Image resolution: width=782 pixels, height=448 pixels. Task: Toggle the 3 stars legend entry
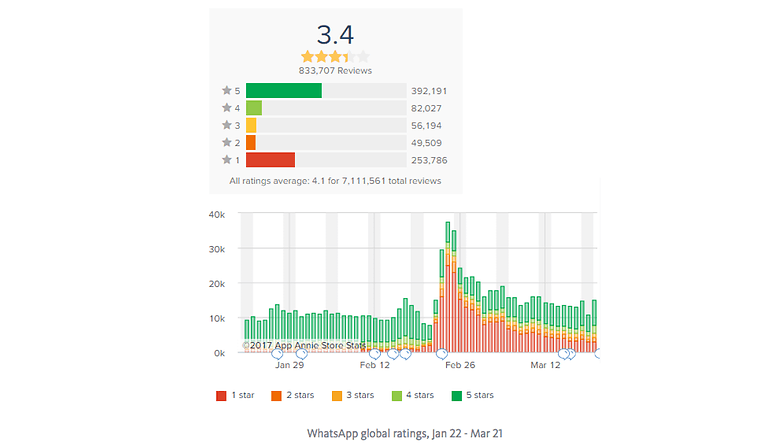[x=353, y=395]
